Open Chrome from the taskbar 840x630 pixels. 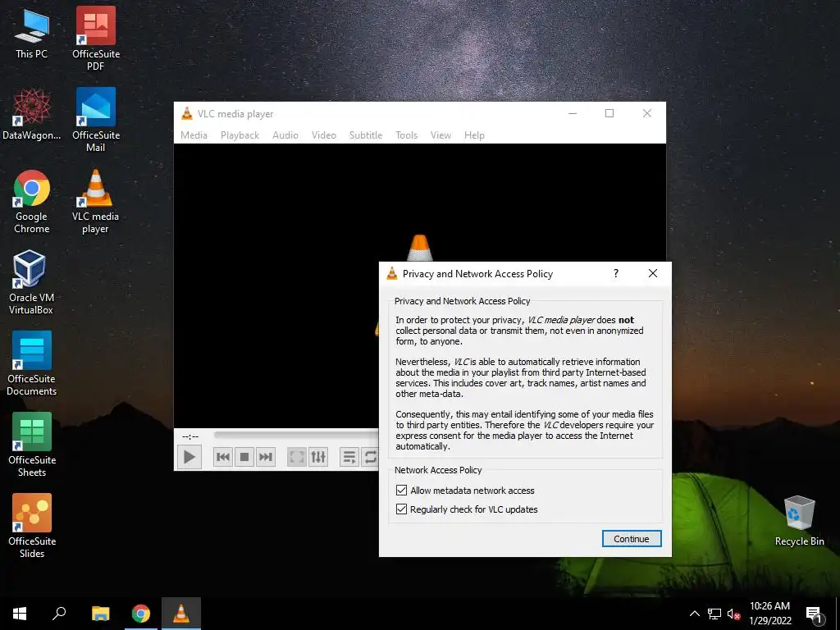[x=141, y=614]
